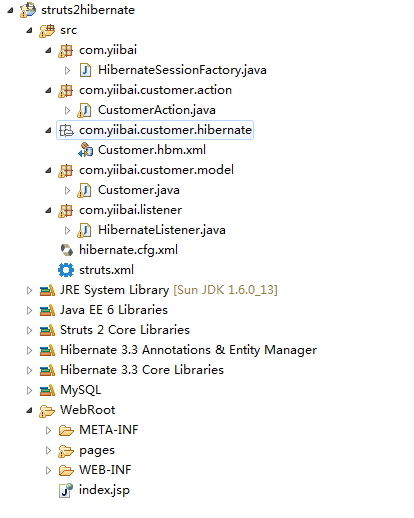Expand the META-INF folder
Viewport: 414px width, 518px height.
click(x=48, y=430)
